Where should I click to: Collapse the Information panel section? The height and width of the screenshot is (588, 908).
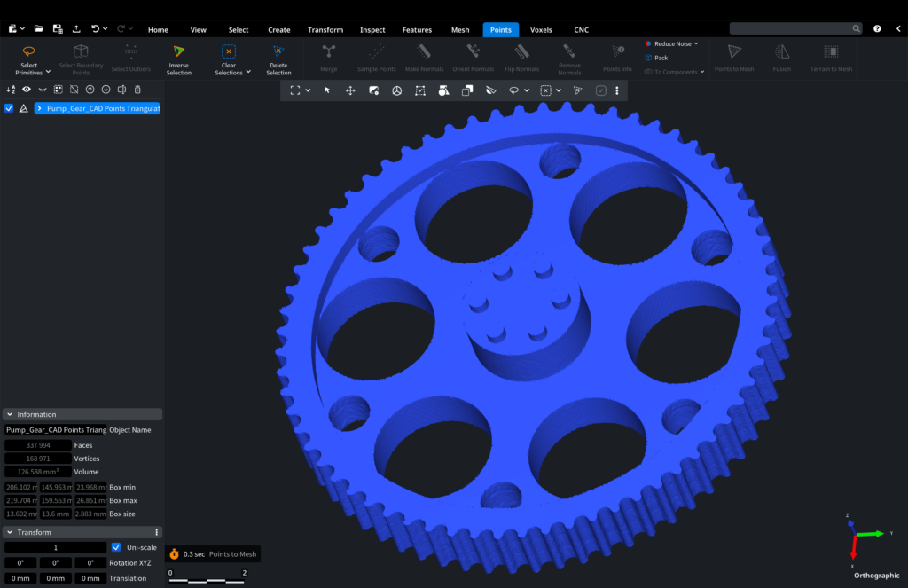[x=9, y=414]
